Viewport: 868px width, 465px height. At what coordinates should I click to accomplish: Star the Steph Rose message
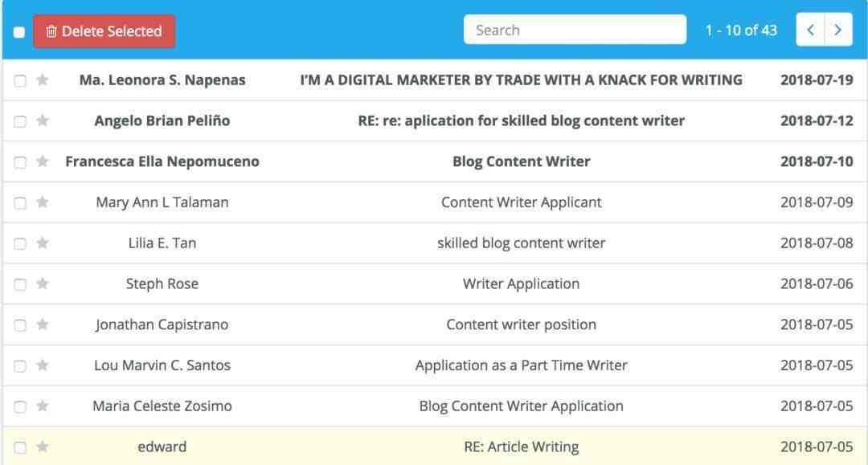(42, 283)
